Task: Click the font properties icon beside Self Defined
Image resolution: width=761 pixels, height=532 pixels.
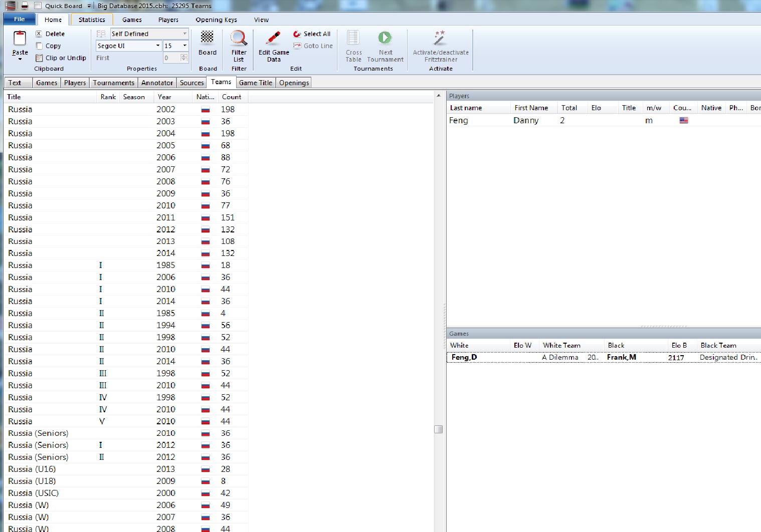Action: point(101,34)
